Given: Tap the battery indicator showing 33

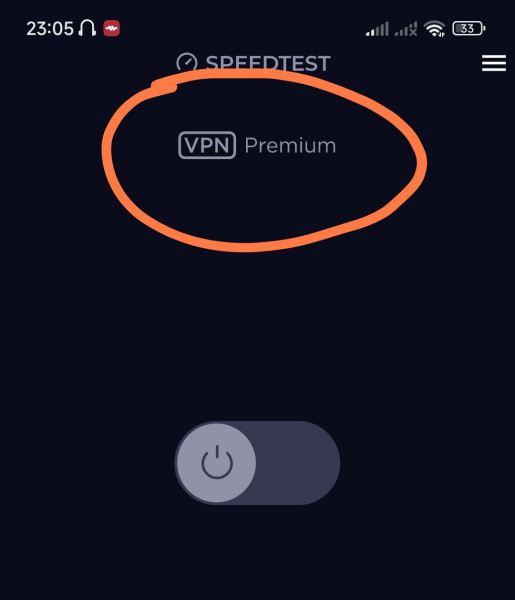Looking at the screenshot, I should pyautogui.click(x=469, y=29).
